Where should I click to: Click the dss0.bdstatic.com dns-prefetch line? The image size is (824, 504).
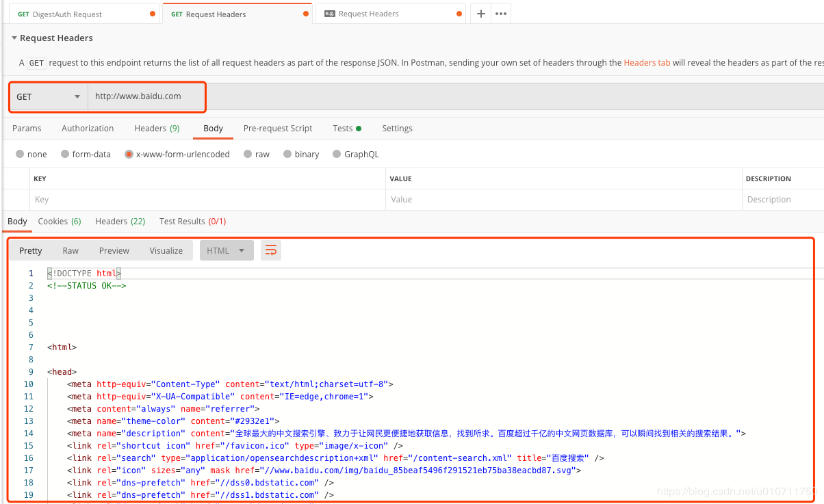[x=201, y=483]
